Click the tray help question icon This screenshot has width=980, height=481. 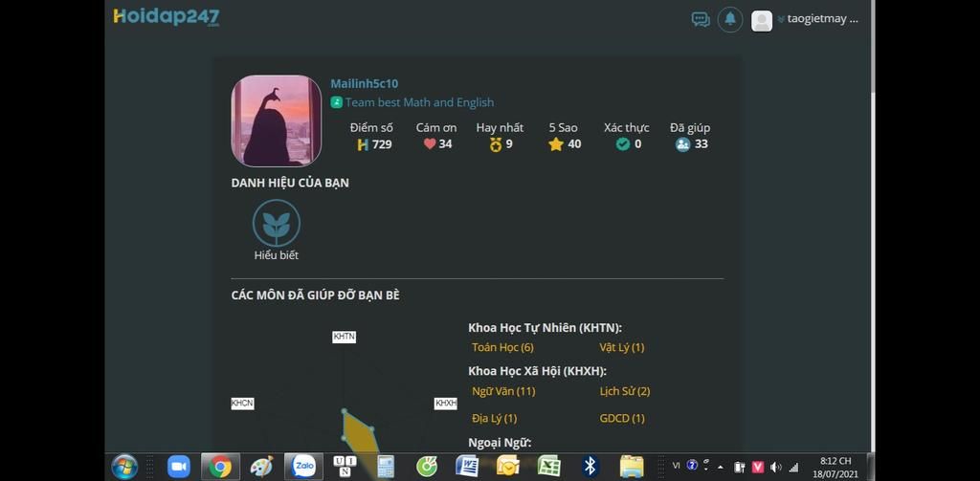click(x=691, y=465)
